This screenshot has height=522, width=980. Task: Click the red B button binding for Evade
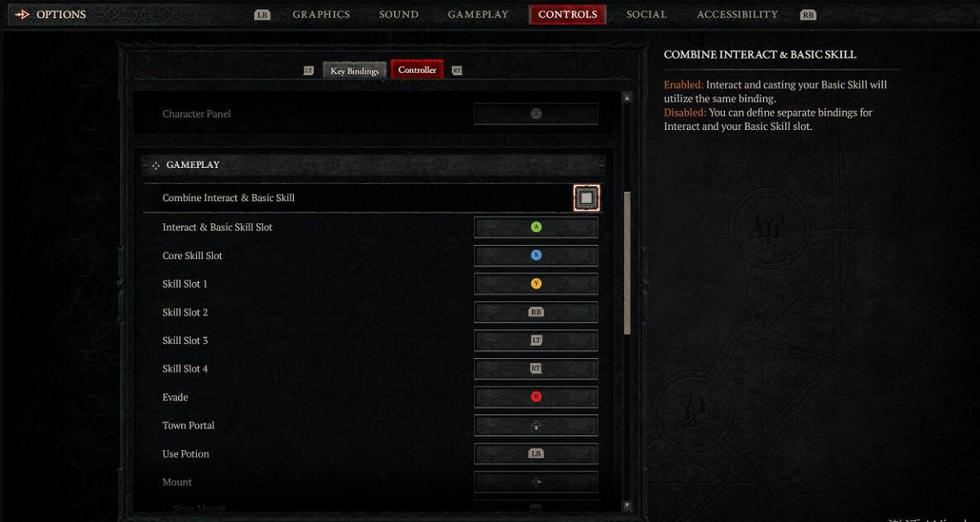(x=536, y=397)
